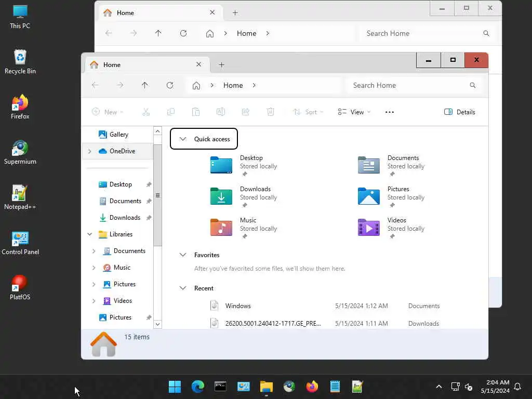Screen dimensions: 532x399
Task: Click chevron after Home in front address bar
Action: [x=254, y=85]
